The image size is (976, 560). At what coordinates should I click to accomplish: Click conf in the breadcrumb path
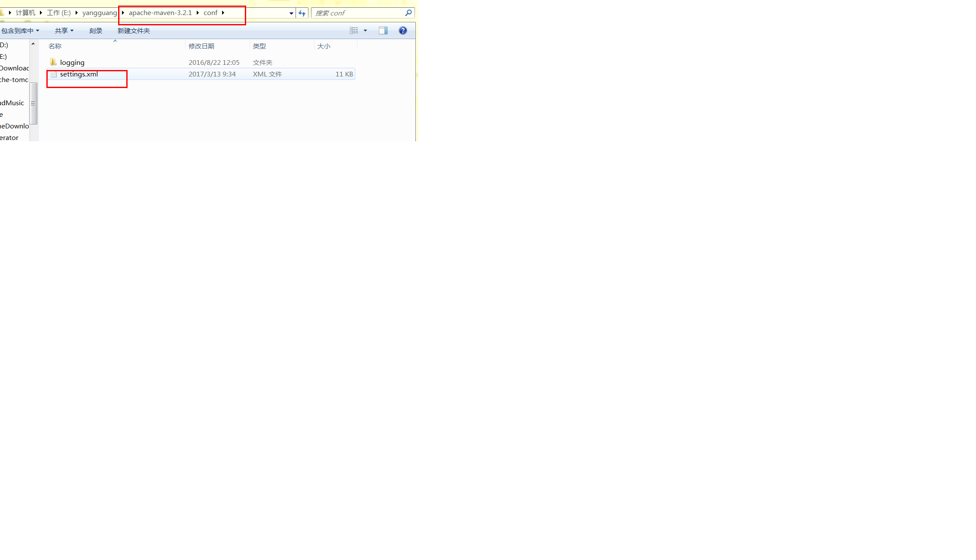pyautogui.click(x=210, y=13)
